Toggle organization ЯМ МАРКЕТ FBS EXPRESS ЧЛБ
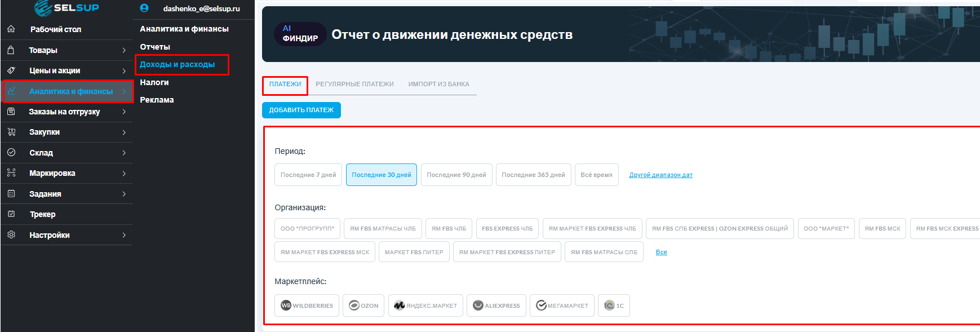The image size is (980, 332). [592, 228]
